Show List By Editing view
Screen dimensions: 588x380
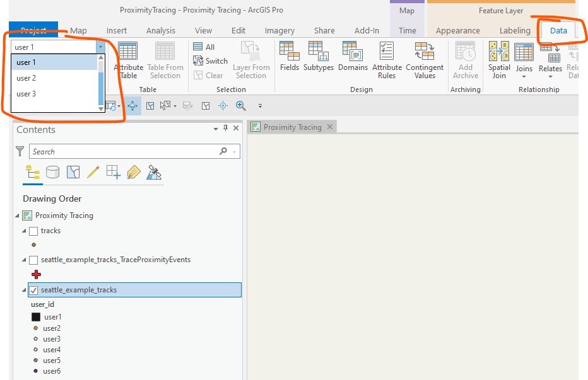coord(93,173)
